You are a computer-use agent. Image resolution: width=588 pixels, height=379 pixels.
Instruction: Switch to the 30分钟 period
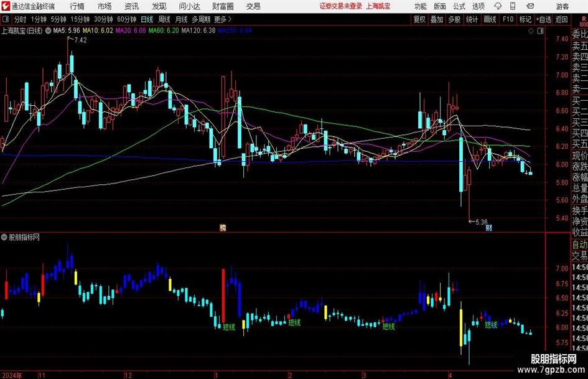point(103,19)
